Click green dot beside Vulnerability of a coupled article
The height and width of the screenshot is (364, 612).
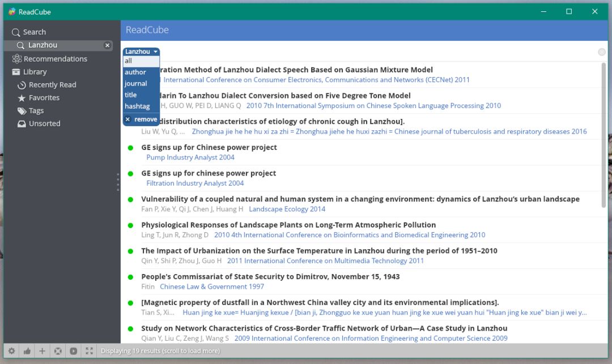130,199
